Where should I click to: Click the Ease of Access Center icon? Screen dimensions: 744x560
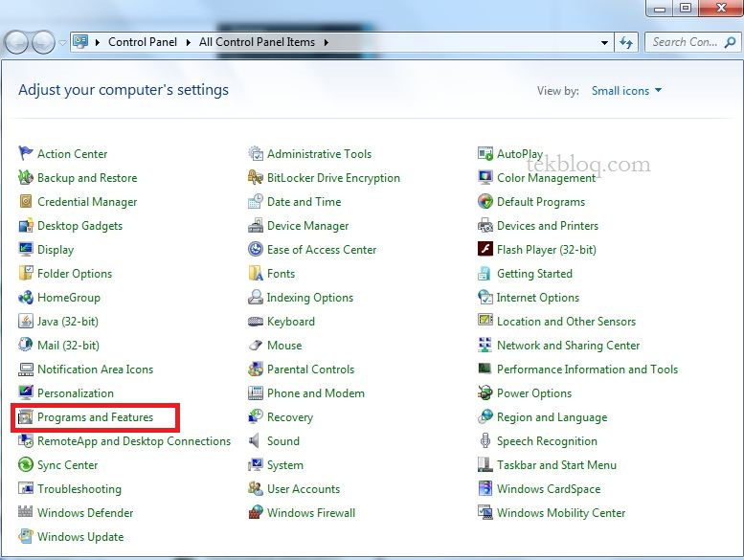(x=256, y=249)
